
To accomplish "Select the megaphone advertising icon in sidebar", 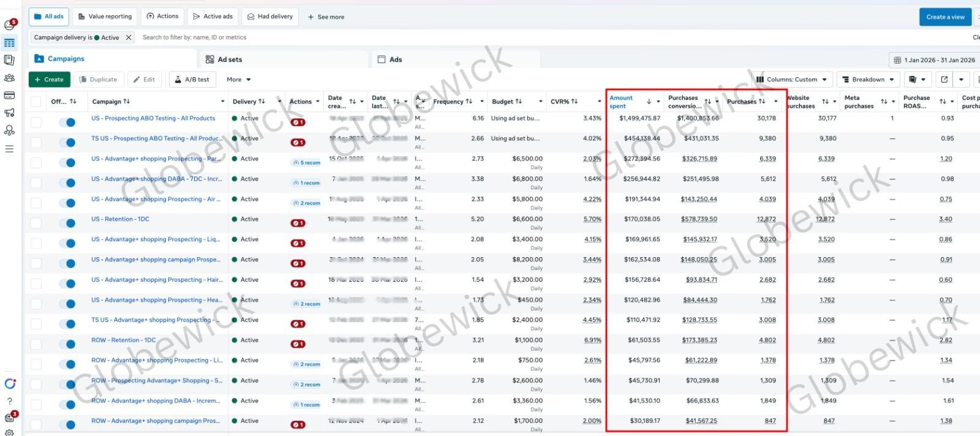I will pos(9,113).
